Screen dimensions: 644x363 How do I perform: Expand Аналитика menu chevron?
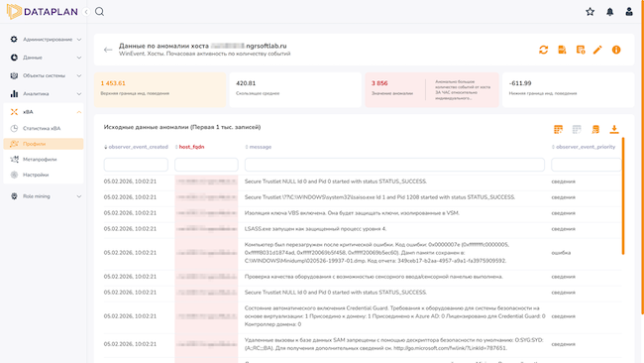pos(79,94)
